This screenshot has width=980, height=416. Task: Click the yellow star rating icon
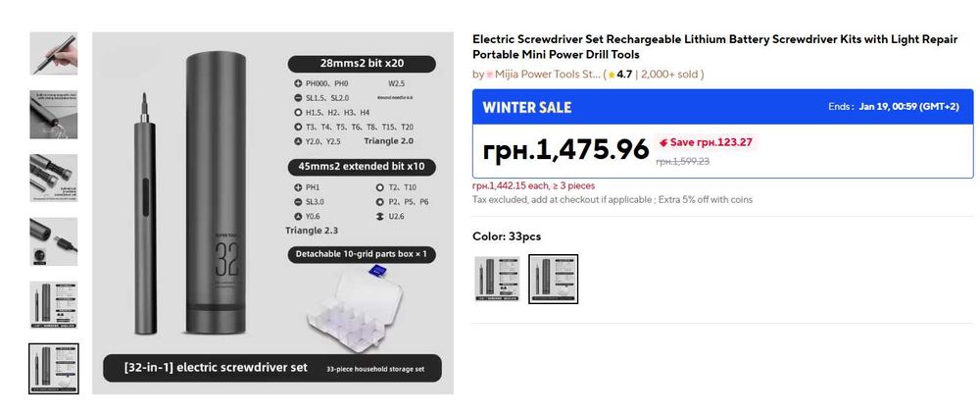(612, 75)
